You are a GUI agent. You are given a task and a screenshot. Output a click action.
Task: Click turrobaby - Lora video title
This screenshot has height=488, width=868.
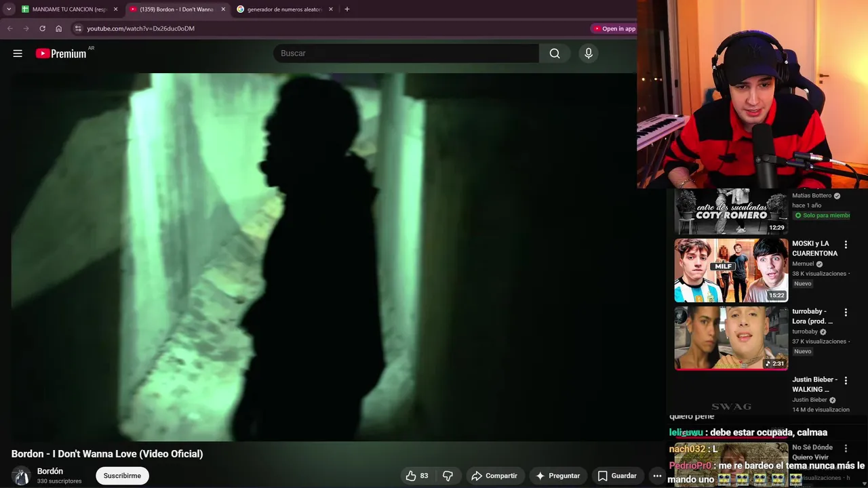(x=812, y=316)
